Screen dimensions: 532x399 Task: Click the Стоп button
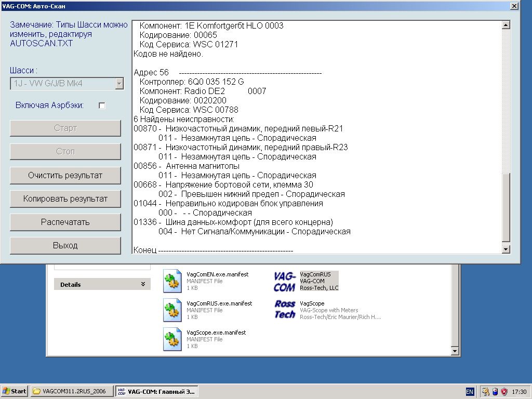[65, 151]
